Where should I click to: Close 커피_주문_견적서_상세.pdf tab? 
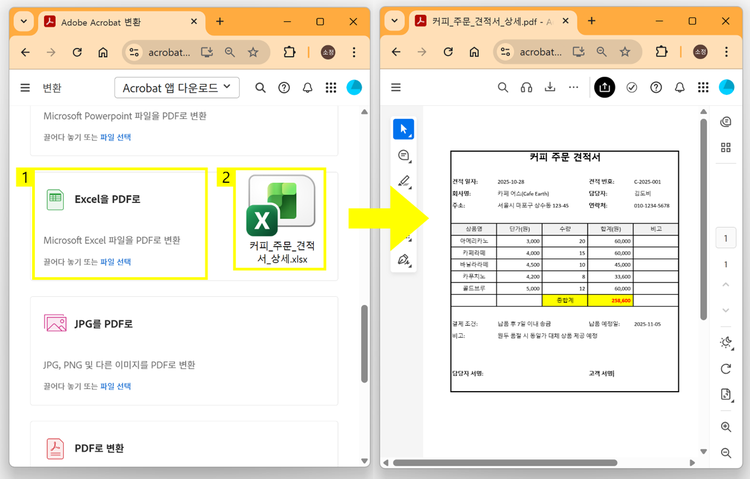565,21
